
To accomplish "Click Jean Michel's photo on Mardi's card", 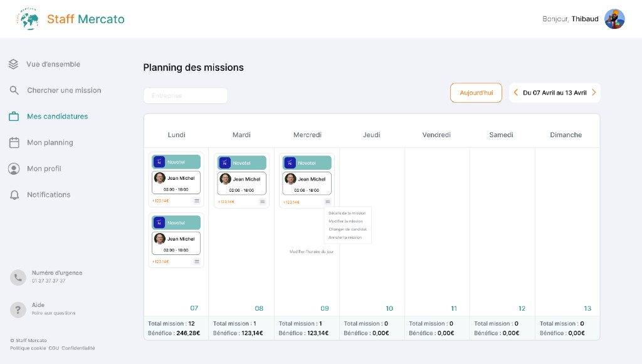I will pos(225,179).
